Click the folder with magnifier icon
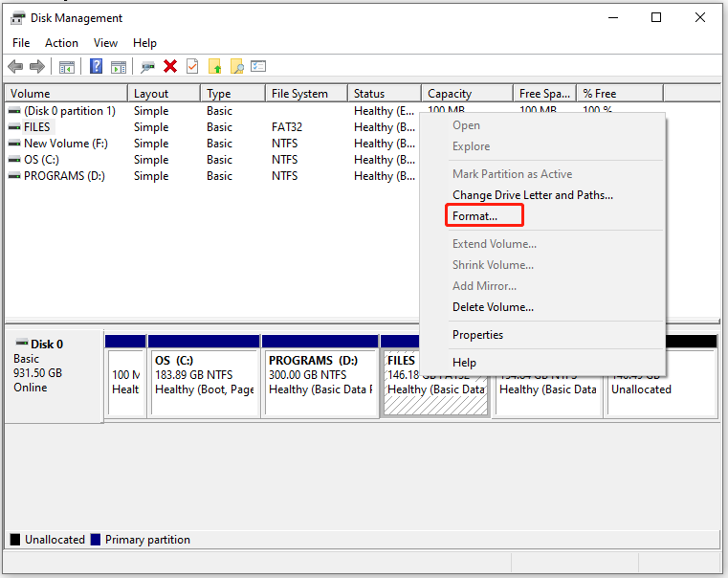The width and height of the screenshot is (728, 578). 237,66
